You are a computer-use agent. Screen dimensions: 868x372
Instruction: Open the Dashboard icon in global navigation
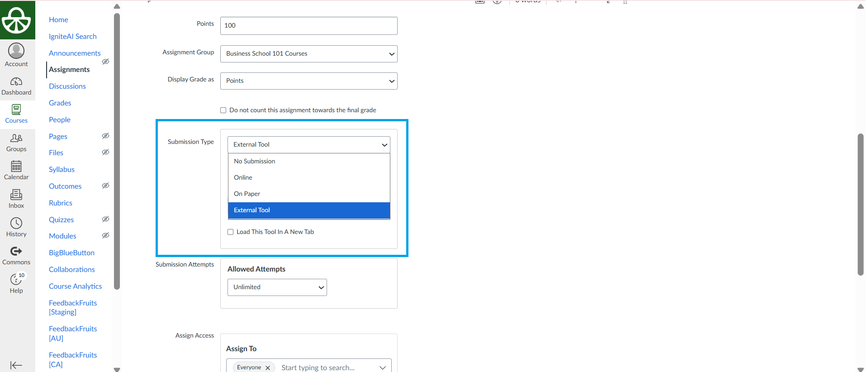tap(16, 82)
